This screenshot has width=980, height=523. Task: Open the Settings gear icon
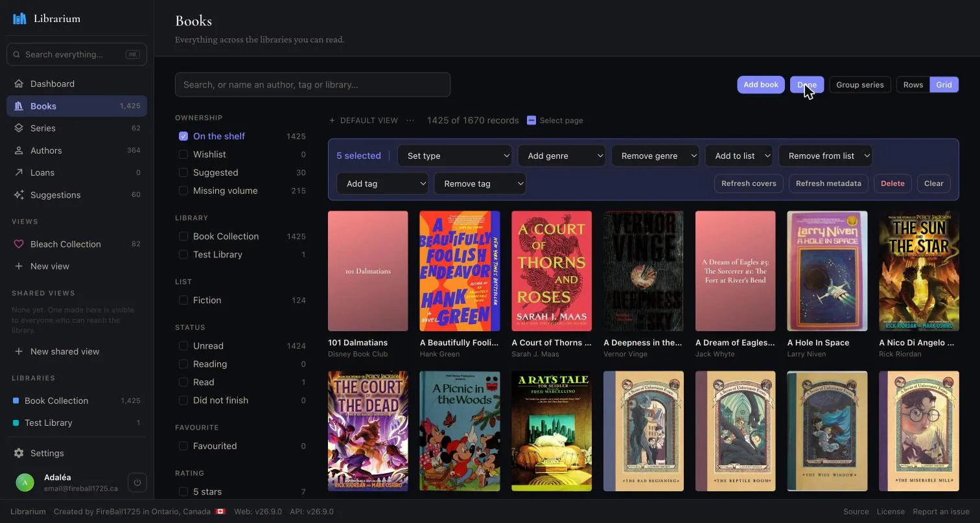(x=19, y=453)
